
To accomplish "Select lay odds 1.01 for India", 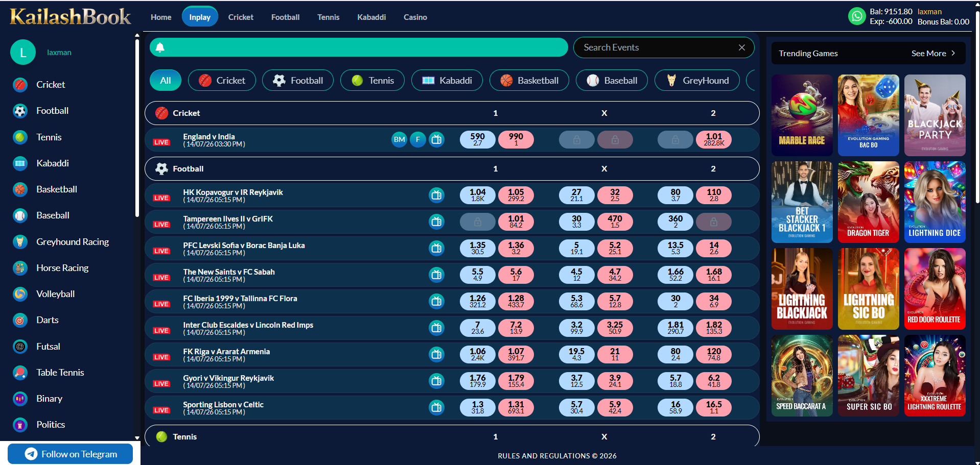I will pos(714,139).
